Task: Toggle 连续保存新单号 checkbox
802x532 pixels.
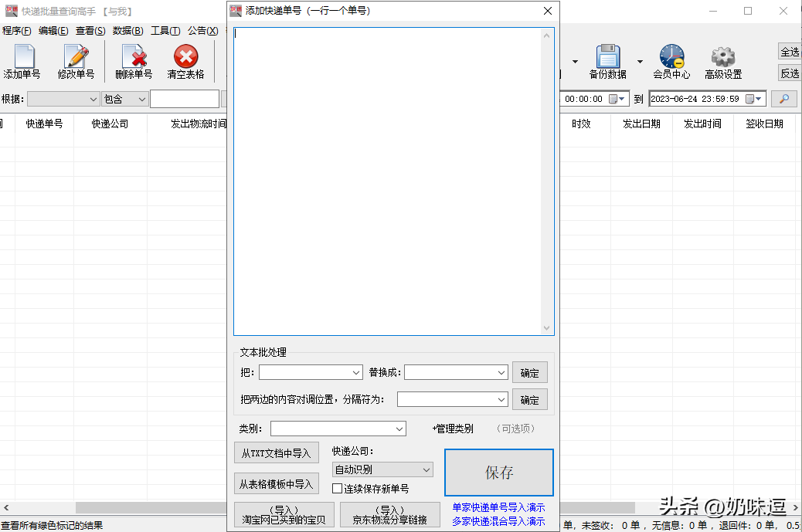Action: pos(337,489)
